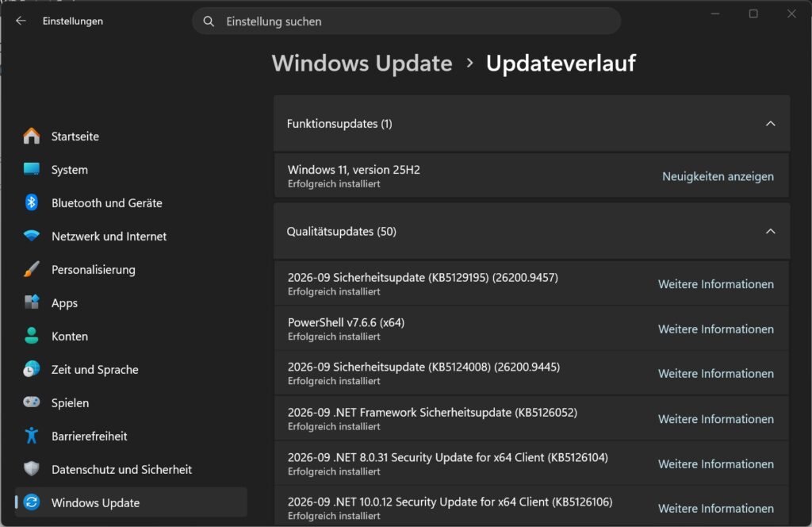
Task: Click the Funktionsupdates (1) header
Action: [531, 123]
